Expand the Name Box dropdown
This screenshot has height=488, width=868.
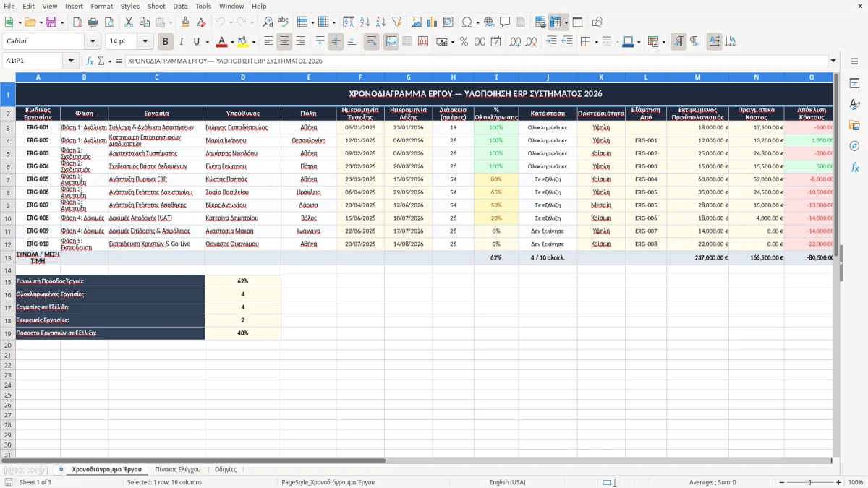point(72,61)
